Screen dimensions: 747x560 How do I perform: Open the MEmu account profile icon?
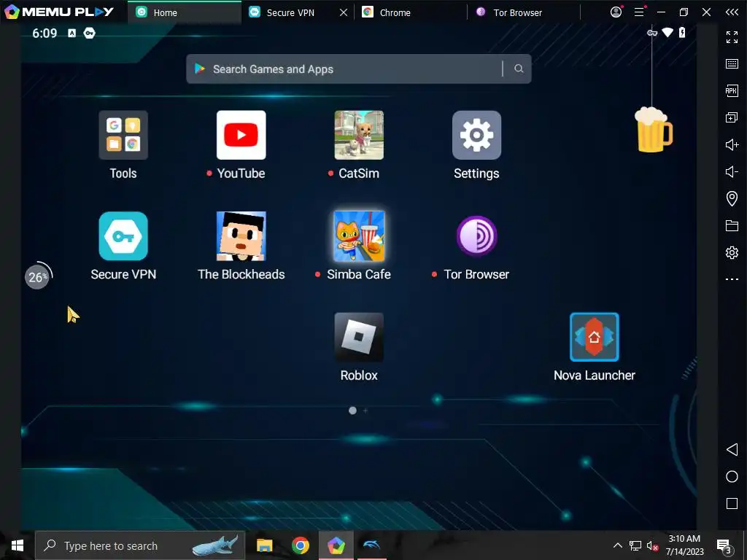tap(616, 12)
